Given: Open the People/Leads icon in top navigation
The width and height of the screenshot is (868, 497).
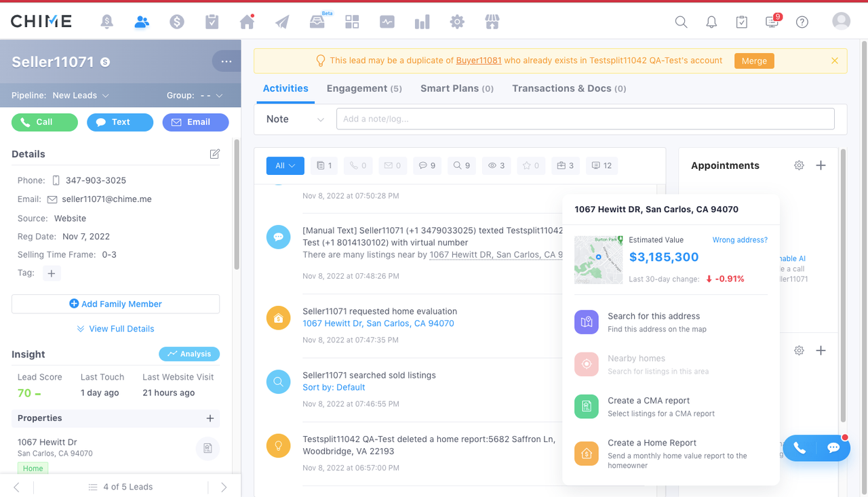Looking at the screenshot, I should (142, 22).
